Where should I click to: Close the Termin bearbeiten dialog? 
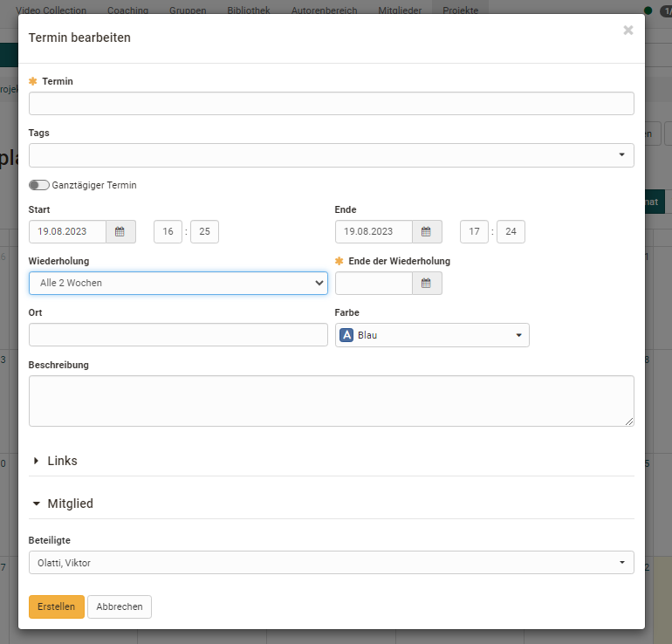coord(627,31)
